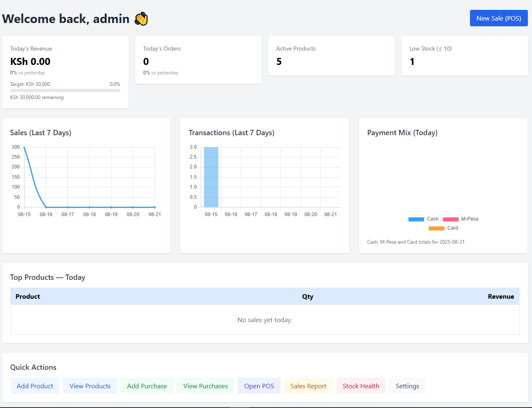
Task: Click the waving hand emoji icon
Action: click(141, 19)
